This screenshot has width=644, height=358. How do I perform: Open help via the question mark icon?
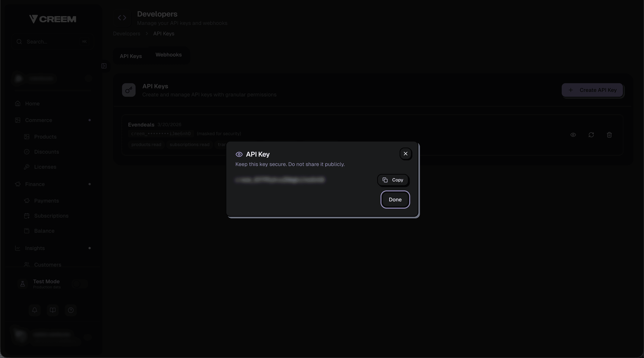click(71, 310)
